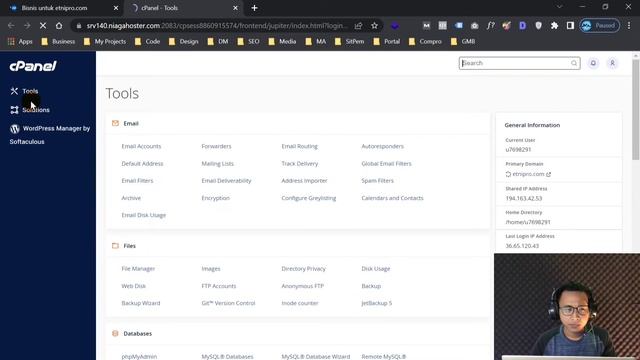Image resolution: width=640 pixels, height=360 pixels.
Task: Open Media bookmarks folder
Action: pos(282,42)
